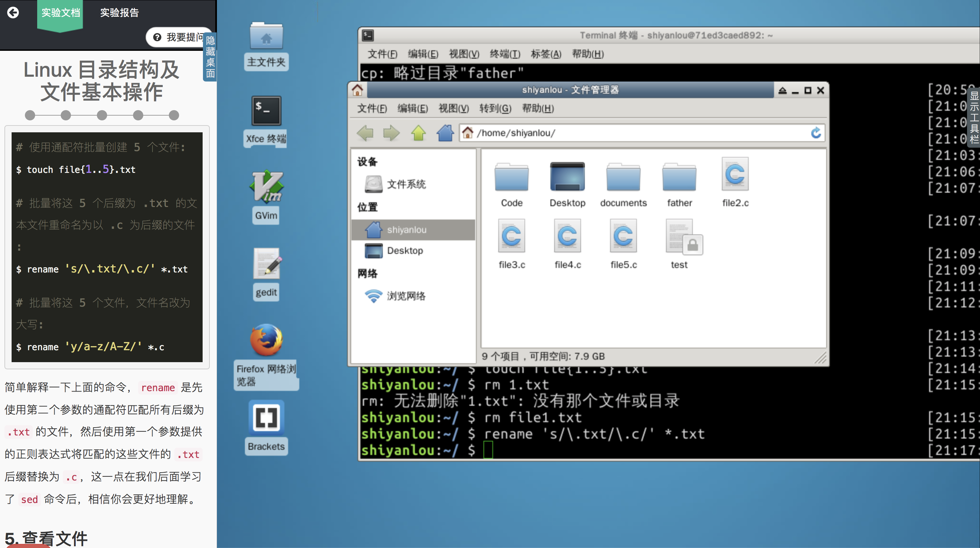The image size is (980, 548).
Task: Open the Xfce terminal desktop icon
Action: point(266,111)
